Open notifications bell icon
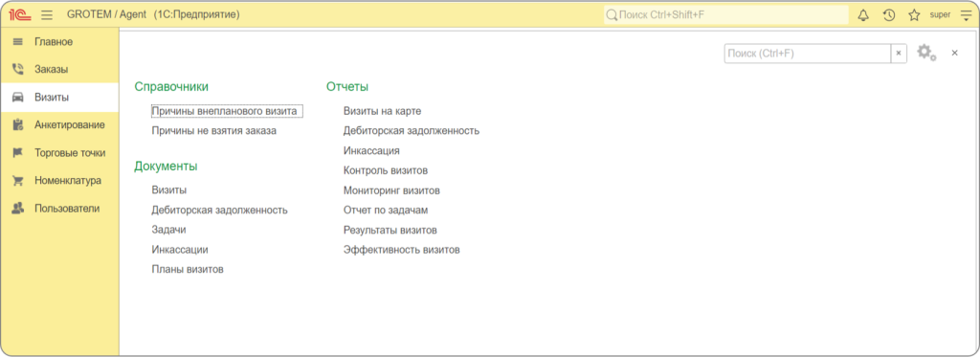This screenshot has height=357, width=980. tap(863, 15)
